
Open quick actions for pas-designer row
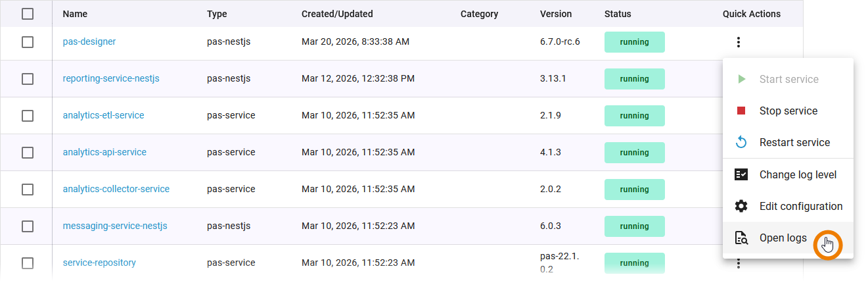pyautogui.click(x=739, y=42)
